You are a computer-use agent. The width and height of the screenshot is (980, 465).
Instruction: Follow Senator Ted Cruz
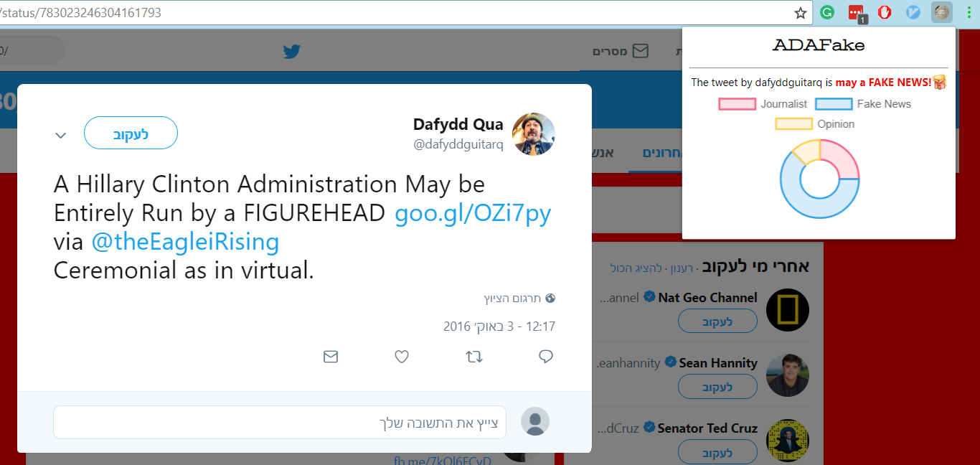(x=717, y=451)
